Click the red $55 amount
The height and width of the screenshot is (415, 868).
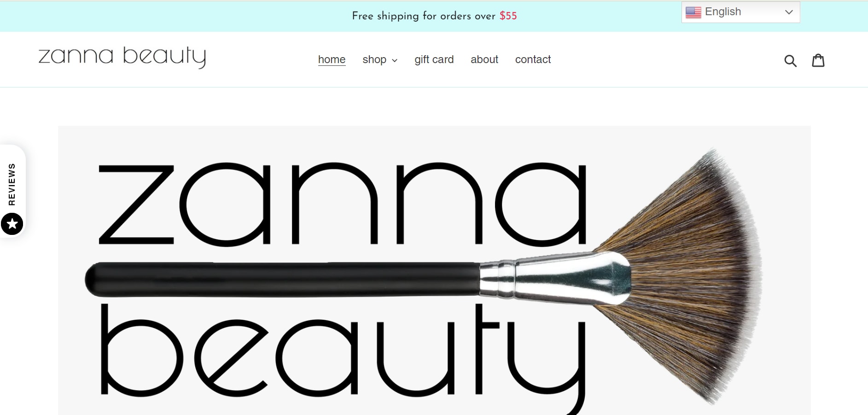click(508, 16)
